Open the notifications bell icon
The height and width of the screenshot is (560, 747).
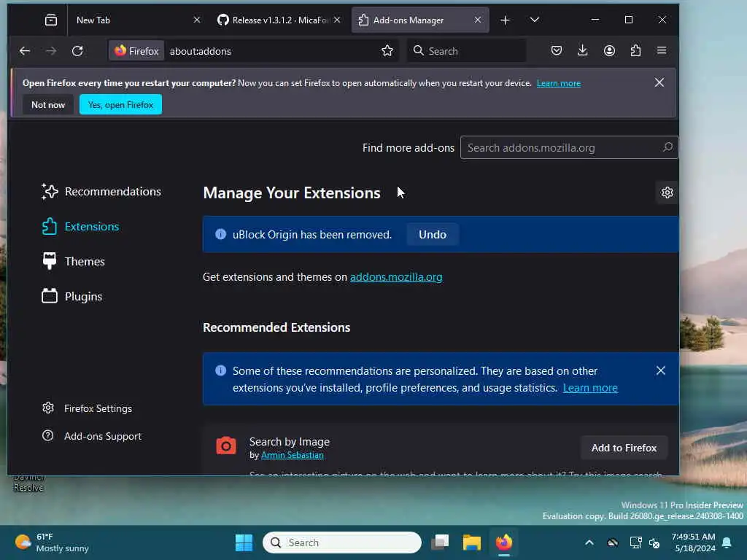click(x=727, y=542)
